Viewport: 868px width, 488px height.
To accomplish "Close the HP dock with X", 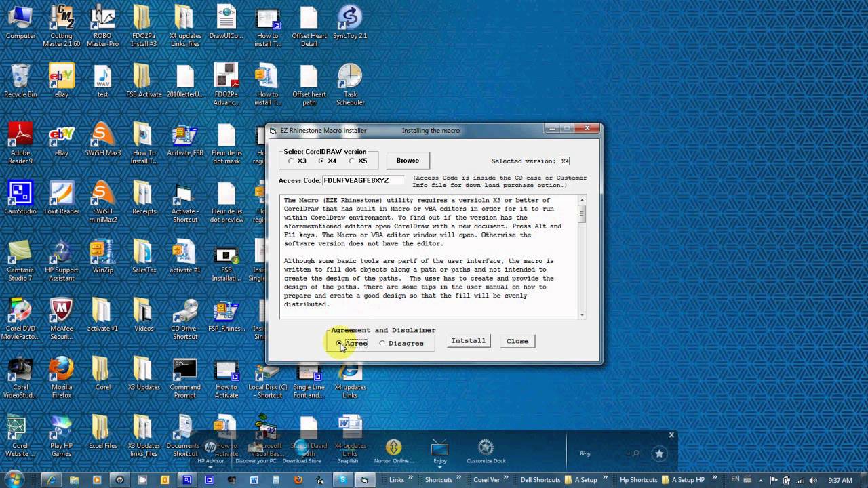I will [671, 435].
